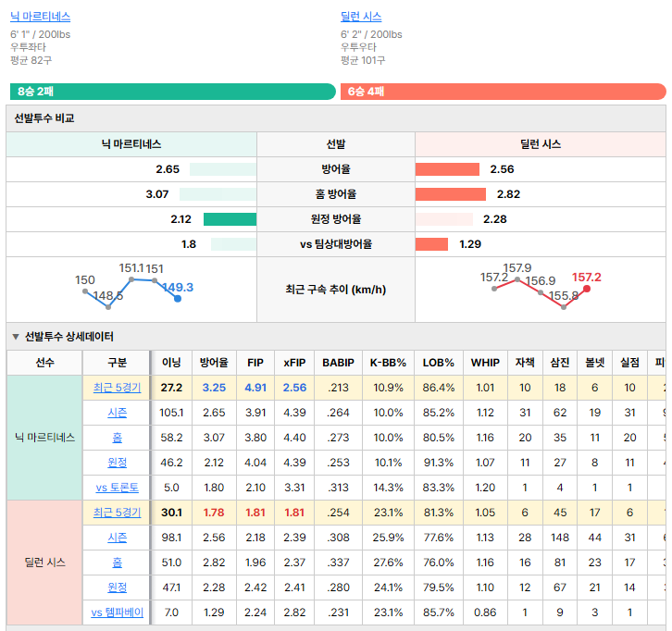
Task: Click the red 157.2 velocity chart point
Action: 587,289
